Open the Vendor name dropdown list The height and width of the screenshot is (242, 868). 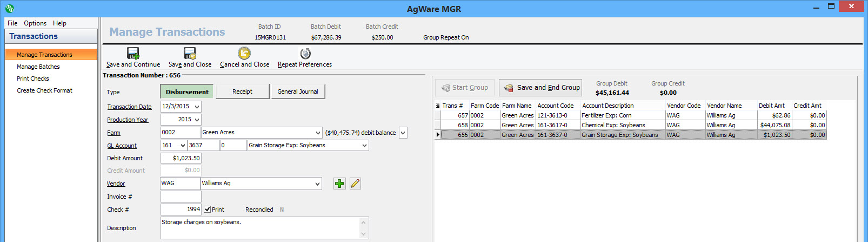[317, 184]
